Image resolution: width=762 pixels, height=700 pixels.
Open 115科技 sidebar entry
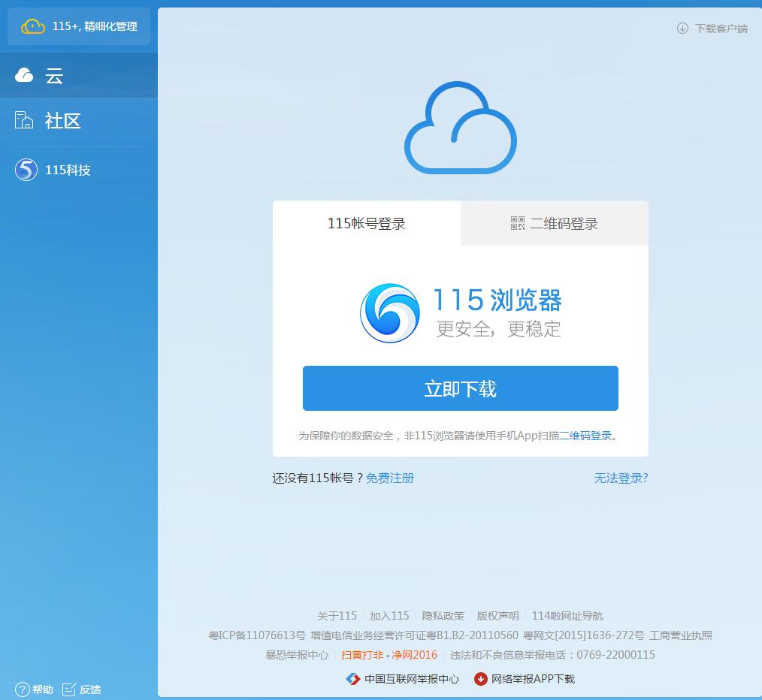click(x=68, y=170)
